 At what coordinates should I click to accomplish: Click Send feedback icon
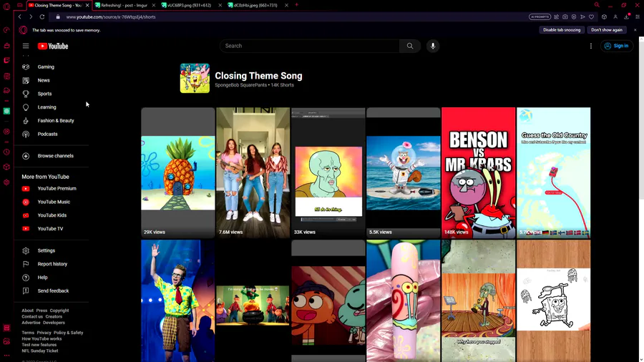pos(26,291)
